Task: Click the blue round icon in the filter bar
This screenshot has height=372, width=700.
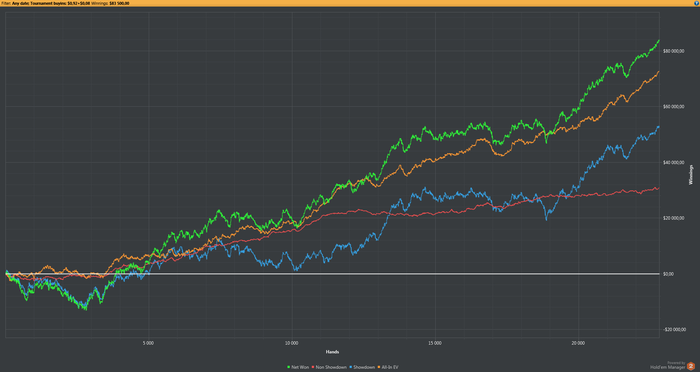Action: [697, 3]
